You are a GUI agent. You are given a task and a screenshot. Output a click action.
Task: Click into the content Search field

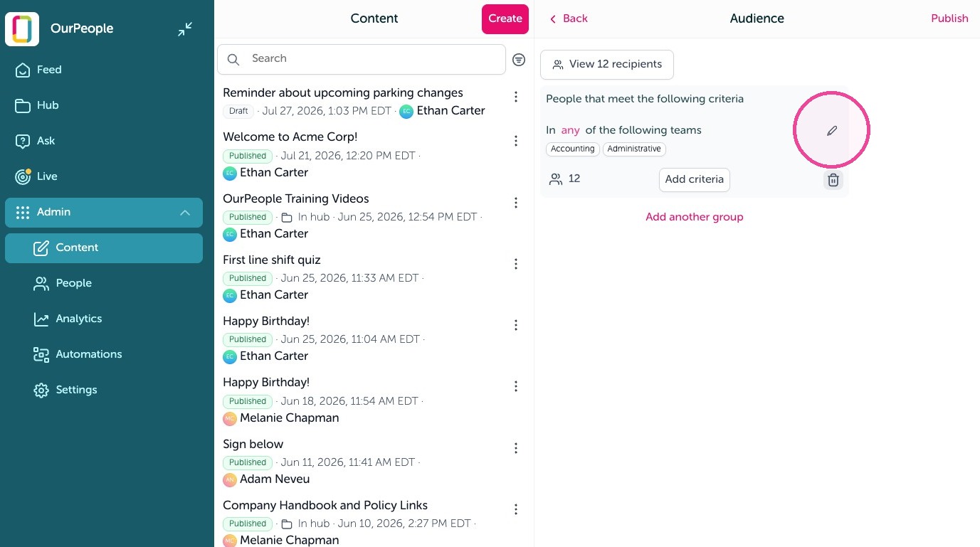click(362, 59)
